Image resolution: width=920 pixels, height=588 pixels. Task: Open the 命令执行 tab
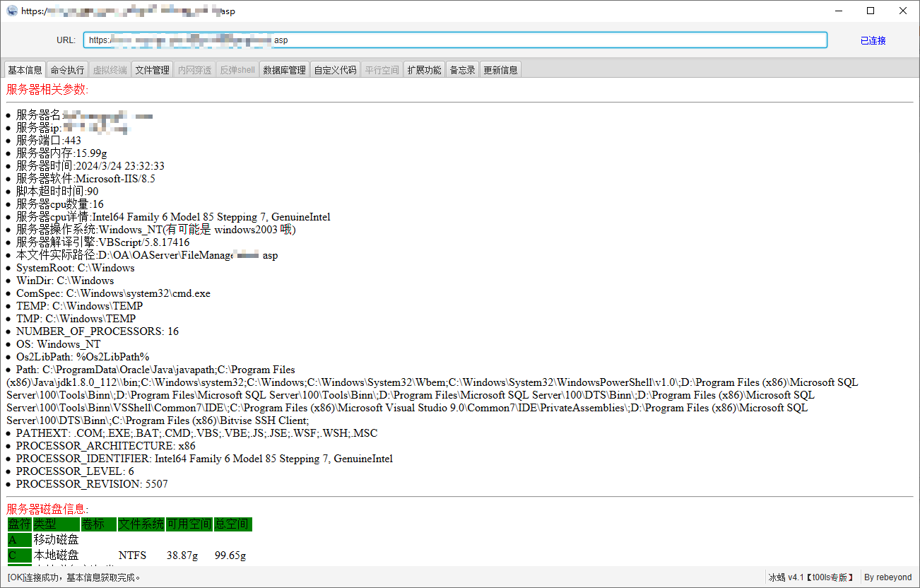(67, 70)
